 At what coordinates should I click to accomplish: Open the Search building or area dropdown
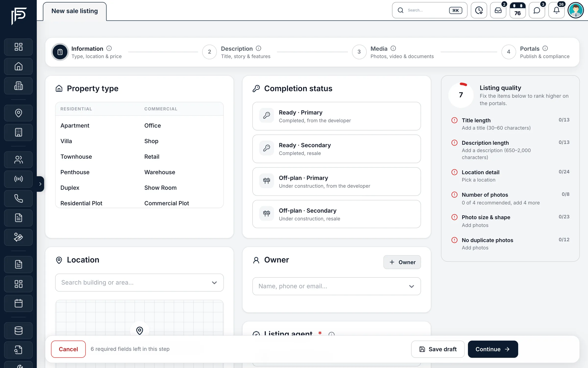coord(139,283)
